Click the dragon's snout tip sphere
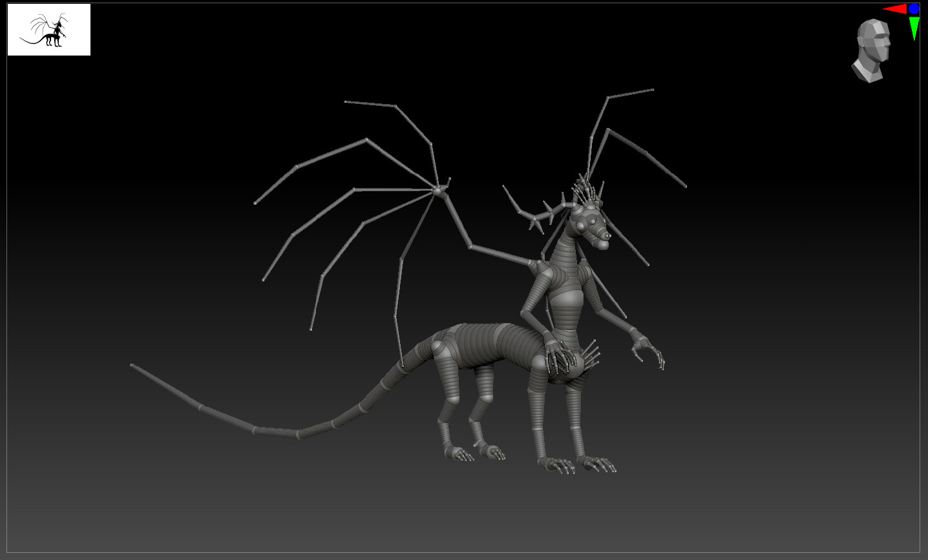 tap(607, 236)
